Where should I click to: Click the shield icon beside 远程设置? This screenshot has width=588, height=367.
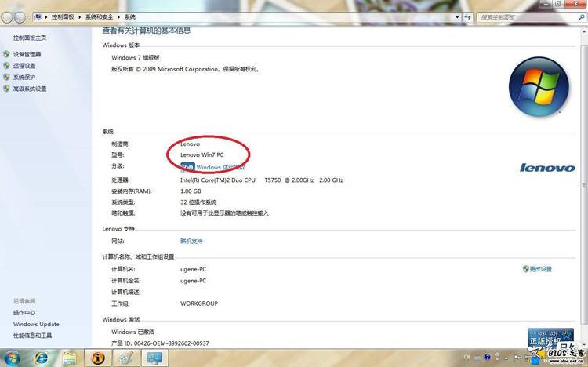point(6,66)
